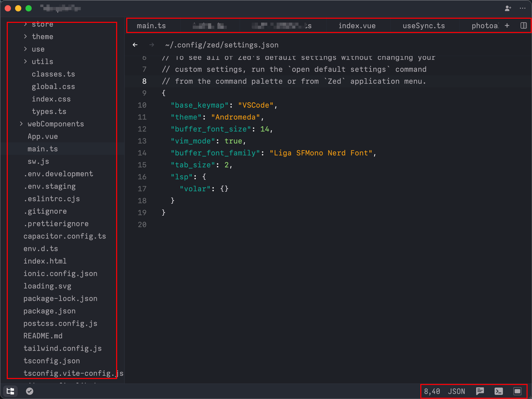Click the JSON language selector

456,391
